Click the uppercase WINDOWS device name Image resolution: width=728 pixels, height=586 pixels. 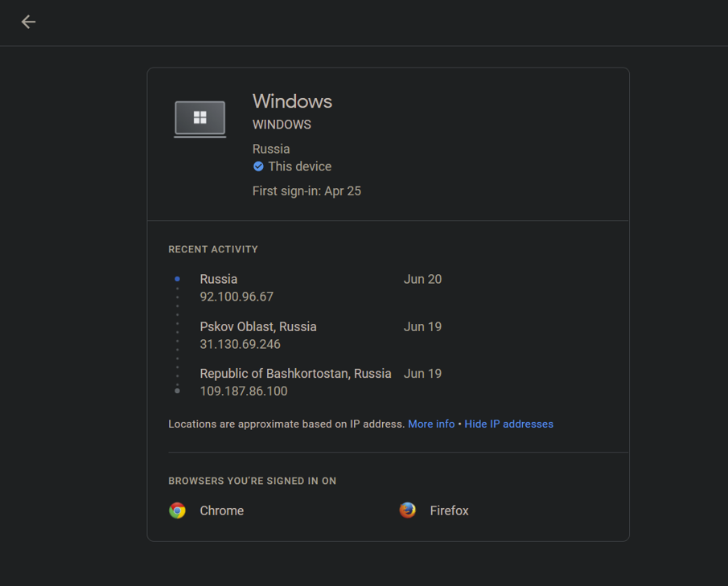(282, 125)
